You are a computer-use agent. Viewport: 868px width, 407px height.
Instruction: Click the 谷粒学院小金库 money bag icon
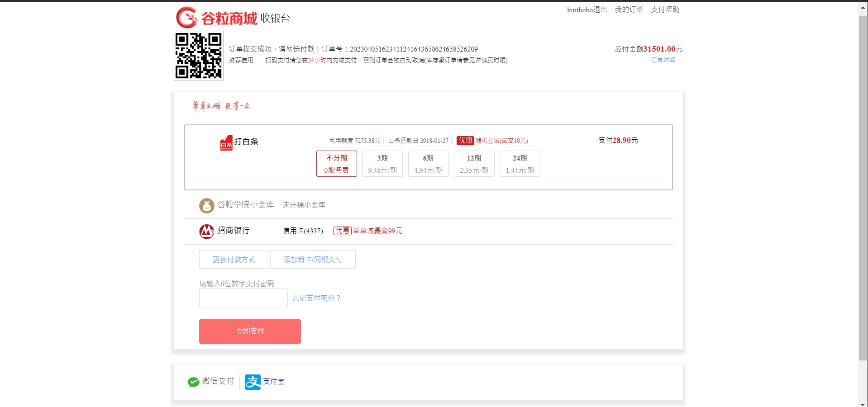coord(206,205)
